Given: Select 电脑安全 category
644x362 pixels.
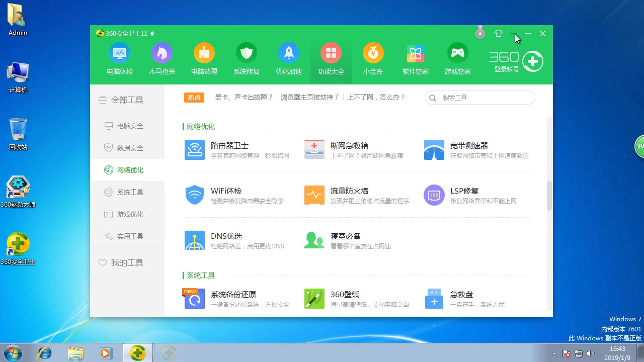Looking at the screenshot, I should click(x=127, y=126).
